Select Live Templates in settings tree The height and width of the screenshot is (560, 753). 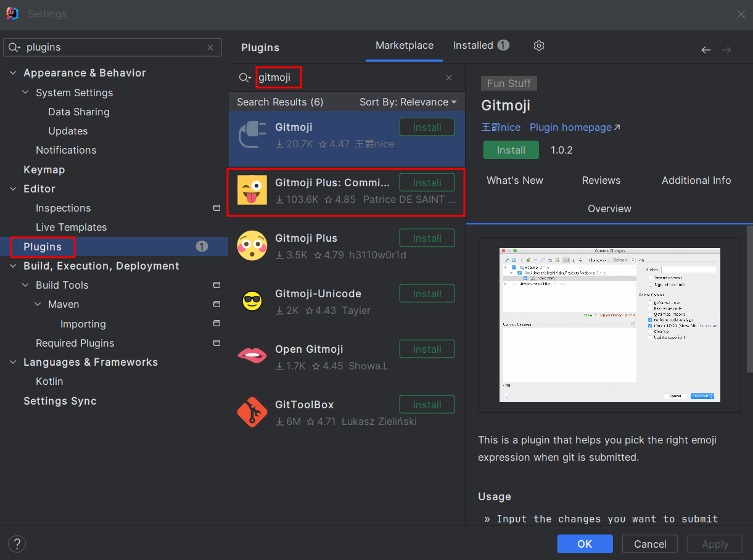[72, 227]
